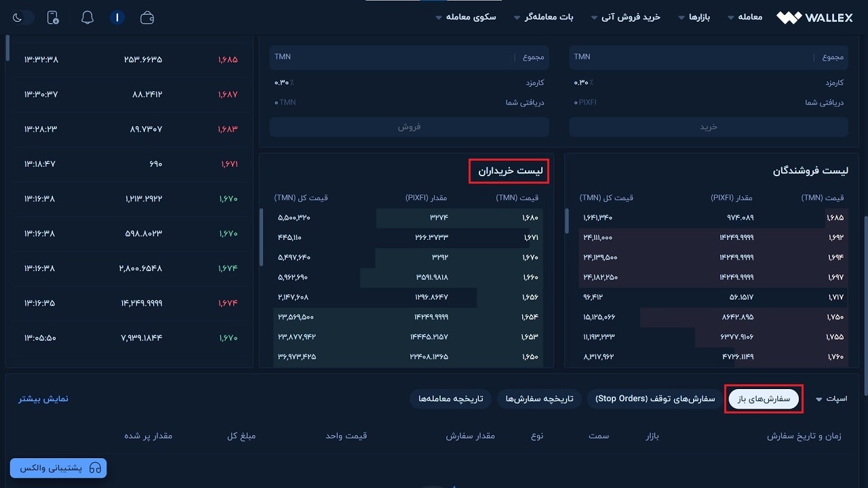Select buyers list price ۱,۶۵۴
Screen dimensions: 868x488
531,317
